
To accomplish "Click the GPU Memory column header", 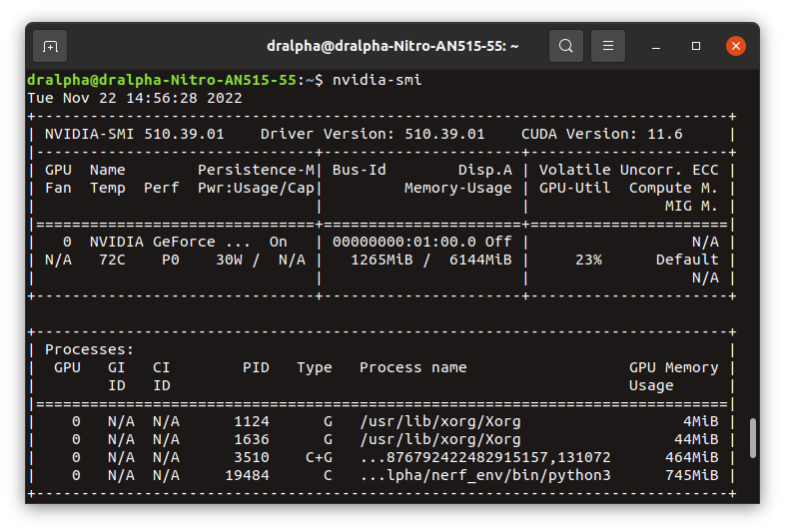I will pyautogui.click(x=673, y=368).
